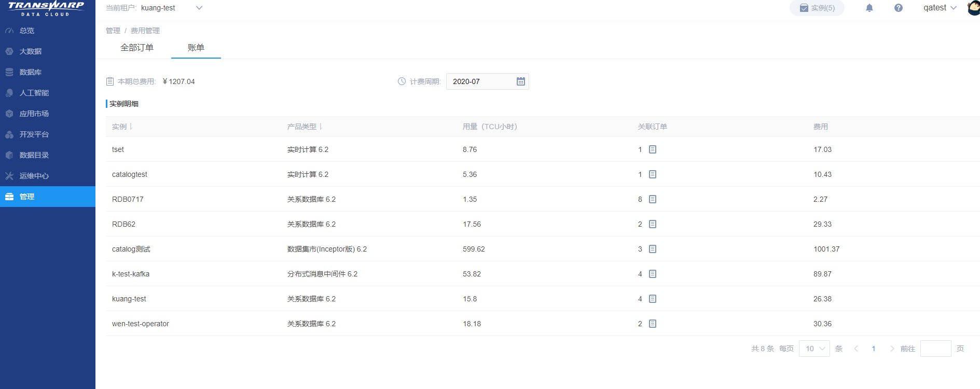Image resolution: width=980 pixels, height=389 pixels.
Task: Select page 1 in pagination
Action: (874, 349)
